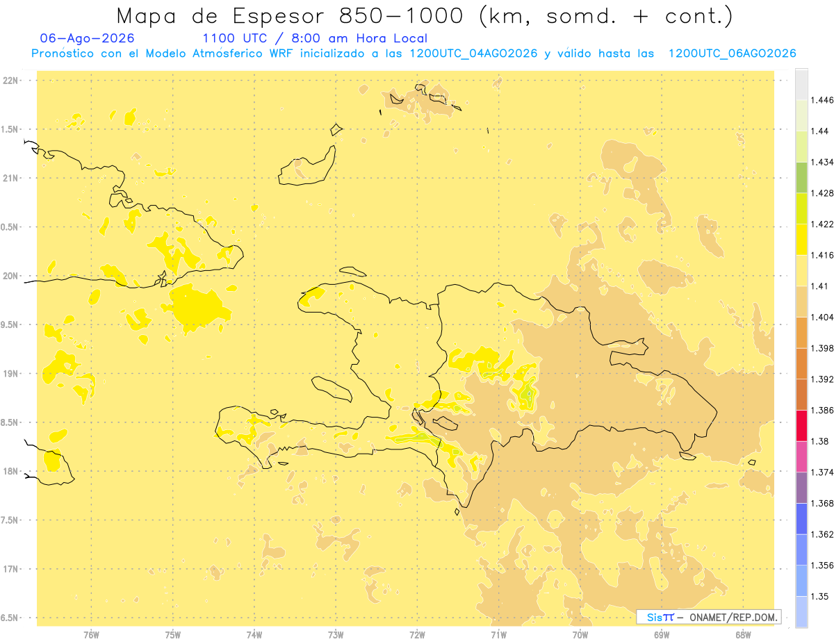Click legend value 1.434

822,162
